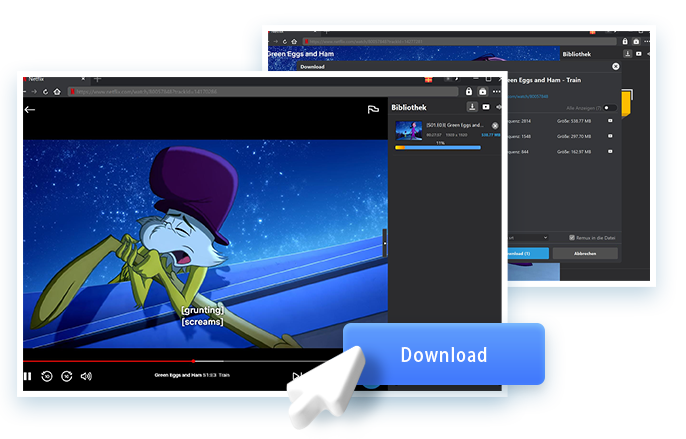Click the briefcase icon in front window toolbar

coord(483,91)
